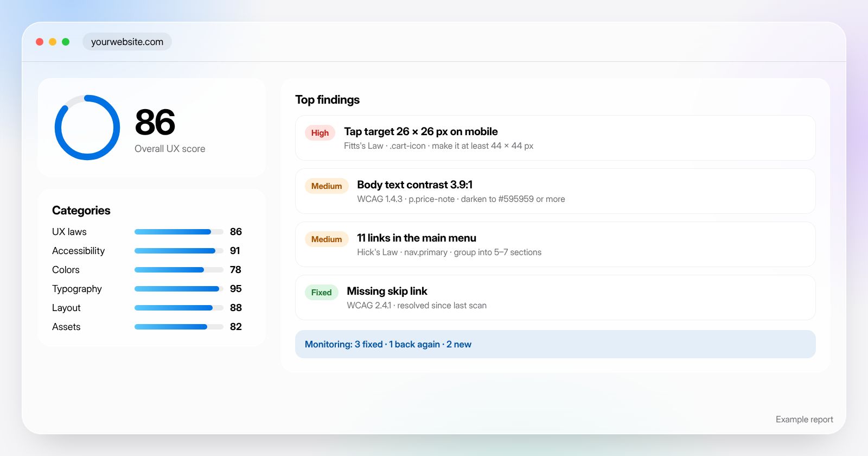868x456 pixels.
Task: Click the Accessibility progress bar
Action: pos(179,251)
